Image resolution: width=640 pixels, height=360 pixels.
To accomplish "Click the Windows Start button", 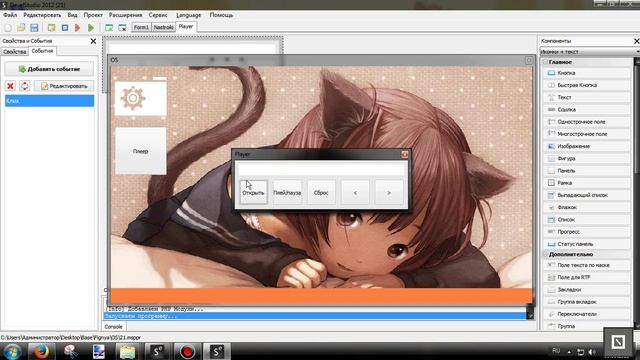I will pyautogui.click(x=13, y=351).
